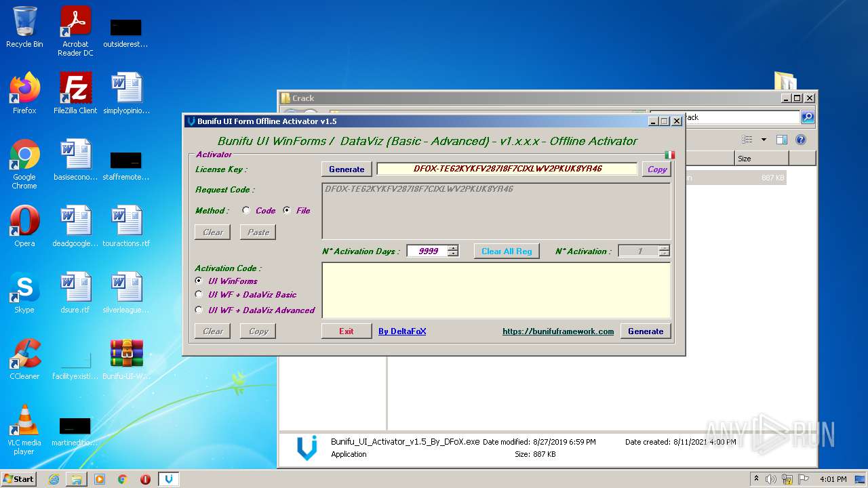Select the Google Chrome desktop shortcut

pos(24,164)
